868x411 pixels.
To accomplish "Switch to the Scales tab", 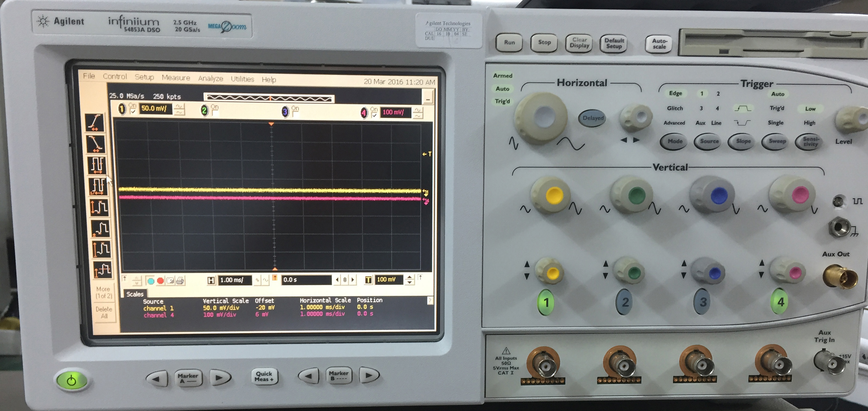I will [136, 294].
